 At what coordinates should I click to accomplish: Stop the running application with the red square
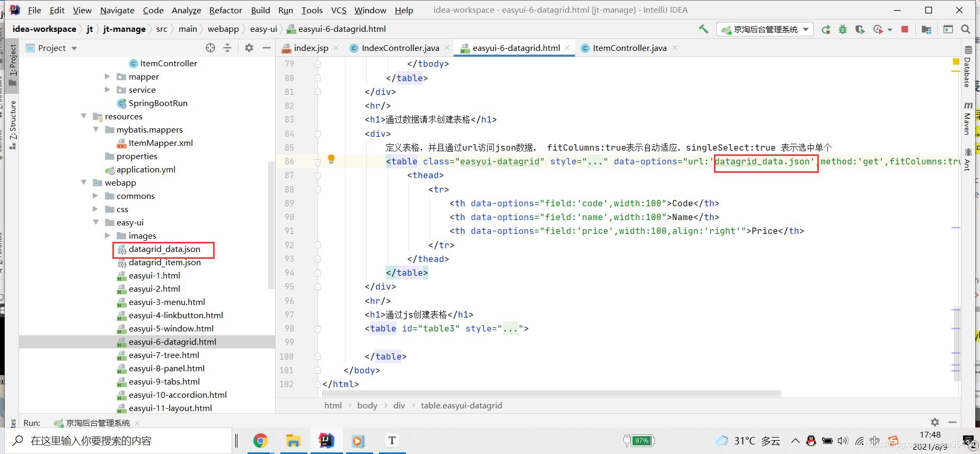(905, 29)
